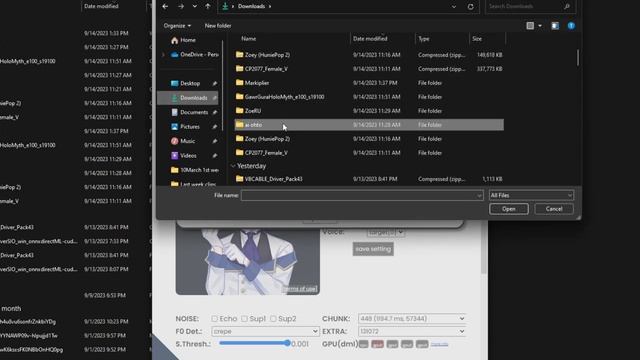Select Documents in the sidebar
Viewport: 640px width, 360px height.
tap(190, 112)
